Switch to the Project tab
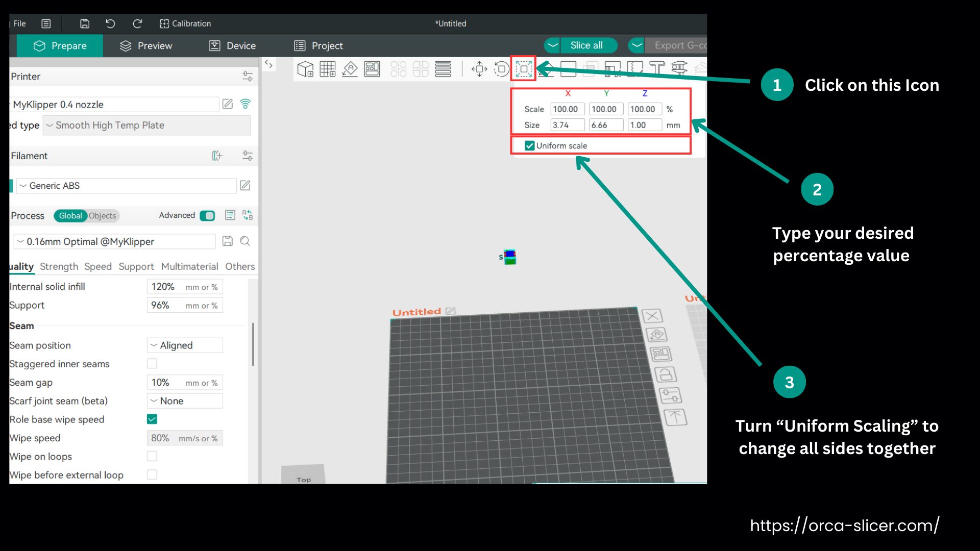 [318, 46]
